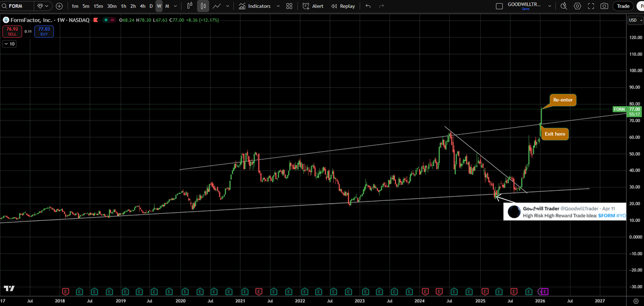Image resolution: width=644 pixels, height=306 pixels.
Task: Click the TradingView logo at chart bottom-left
Action: [9, 288]
